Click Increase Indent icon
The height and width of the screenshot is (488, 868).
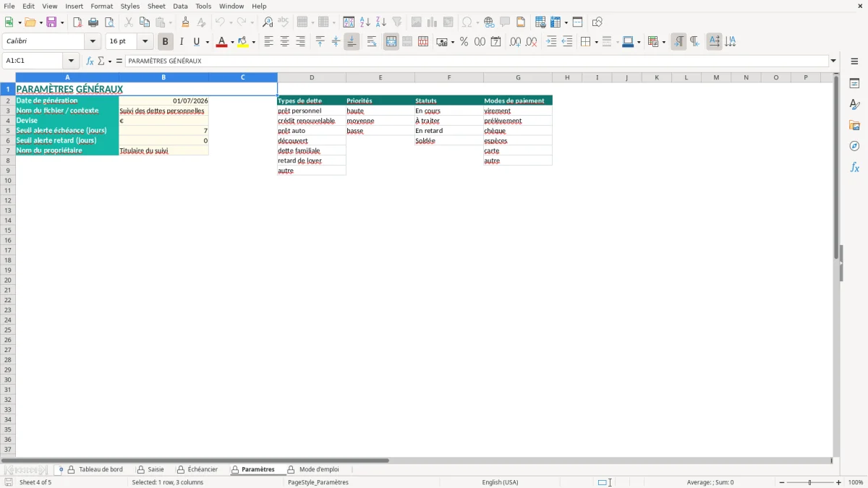(x=551, y=42)
